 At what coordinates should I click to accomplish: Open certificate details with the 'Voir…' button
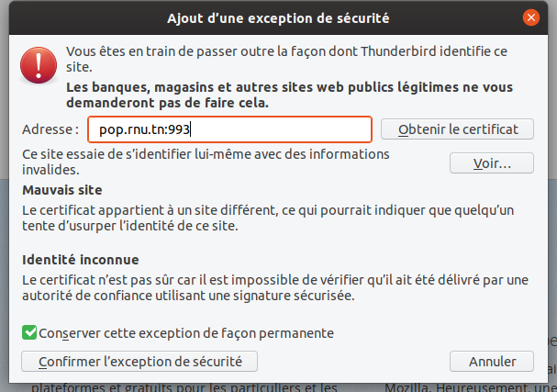click(x=492, y=163)
